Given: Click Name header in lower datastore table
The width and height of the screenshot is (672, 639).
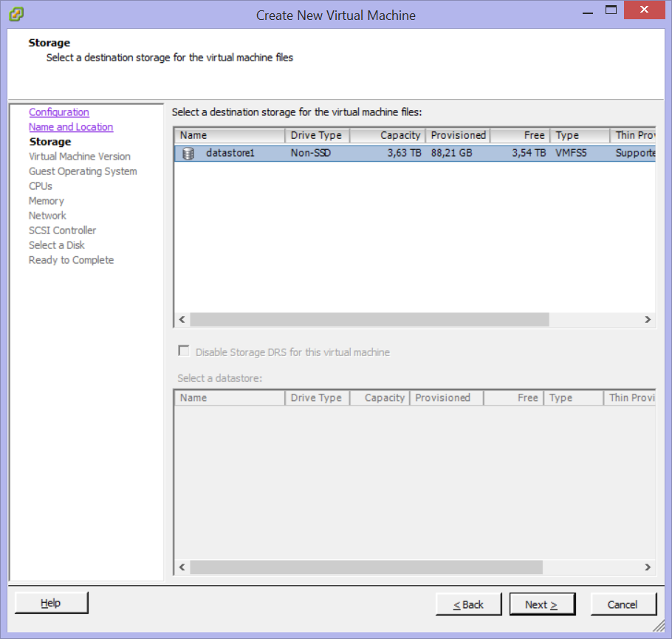Looking at the screenshot, I should [230, 398].
